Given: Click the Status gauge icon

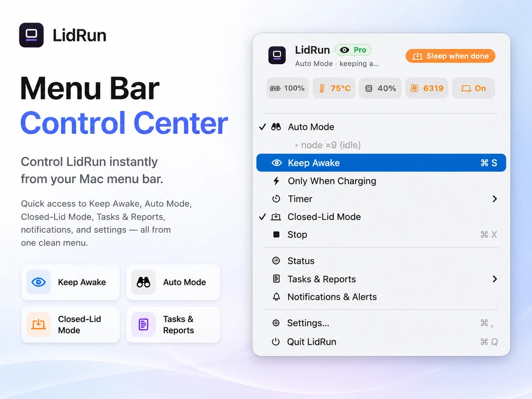Looking at the screenshot, I should click(276, 260).
